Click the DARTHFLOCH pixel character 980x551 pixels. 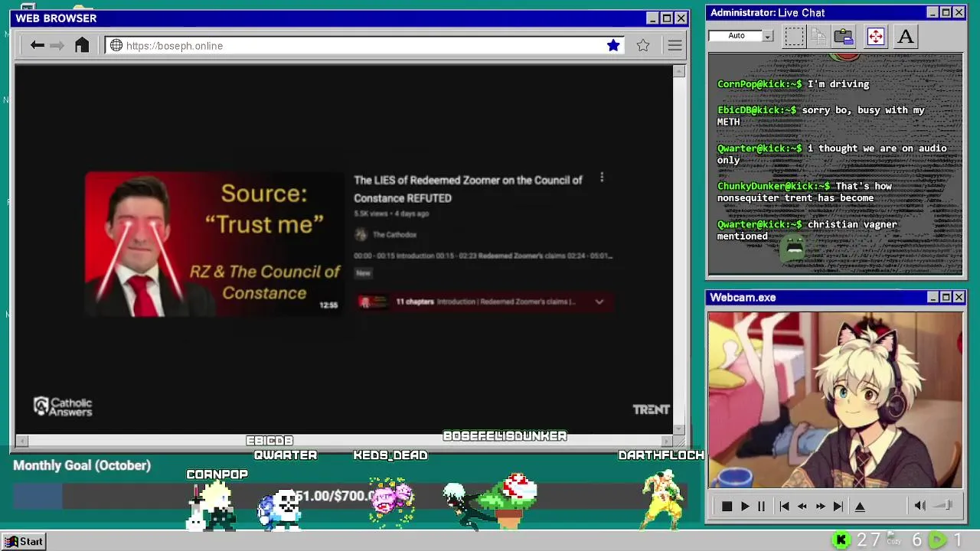661,499
